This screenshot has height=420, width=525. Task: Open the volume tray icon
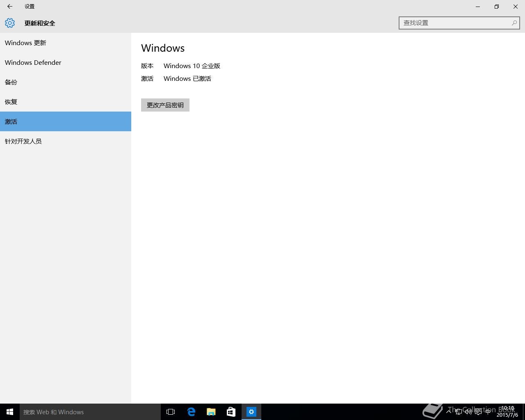pos(468,412)
